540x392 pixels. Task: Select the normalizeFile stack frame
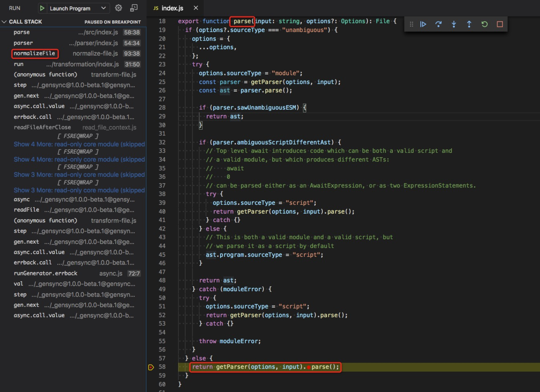pyautogui.click(x=35, y=54)
